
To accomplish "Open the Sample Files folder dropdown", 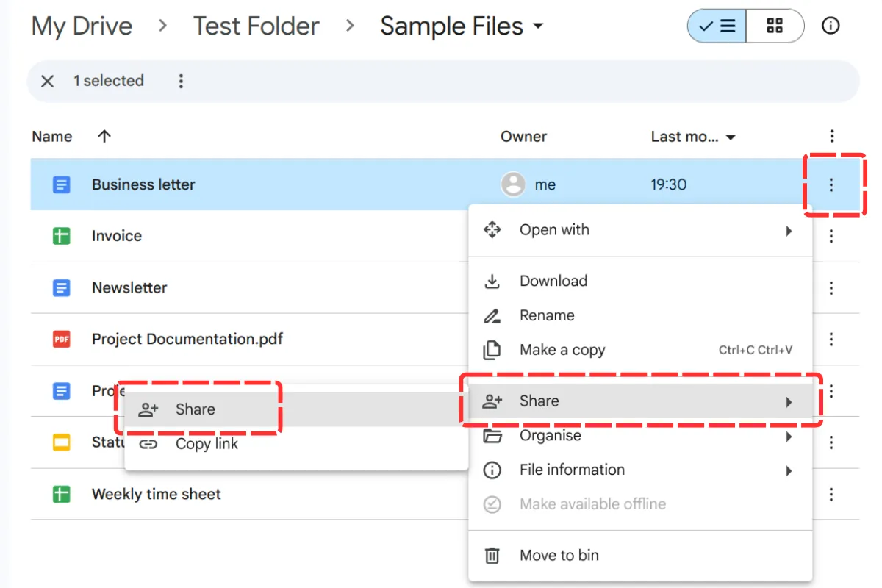I will [537, 26].
